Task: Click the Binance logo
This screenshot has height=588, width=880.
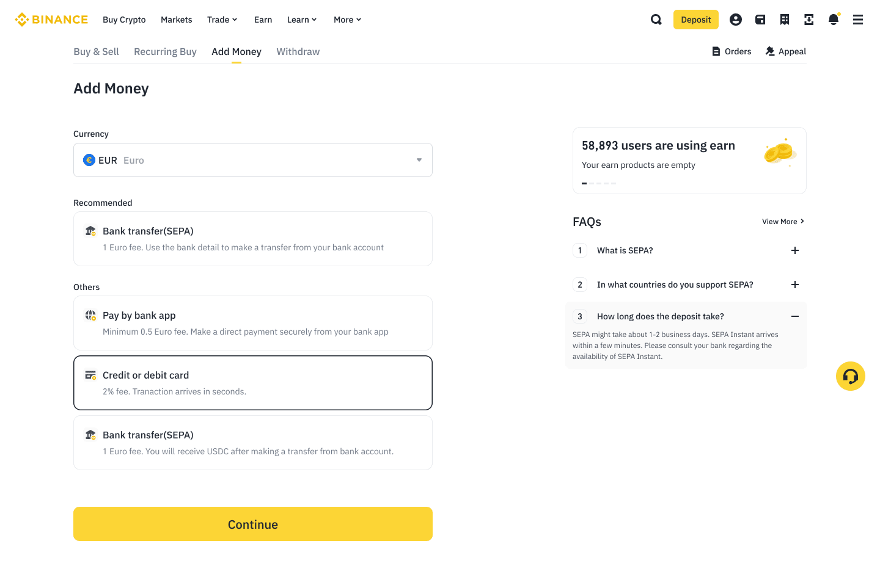Action: click(51, 20)
